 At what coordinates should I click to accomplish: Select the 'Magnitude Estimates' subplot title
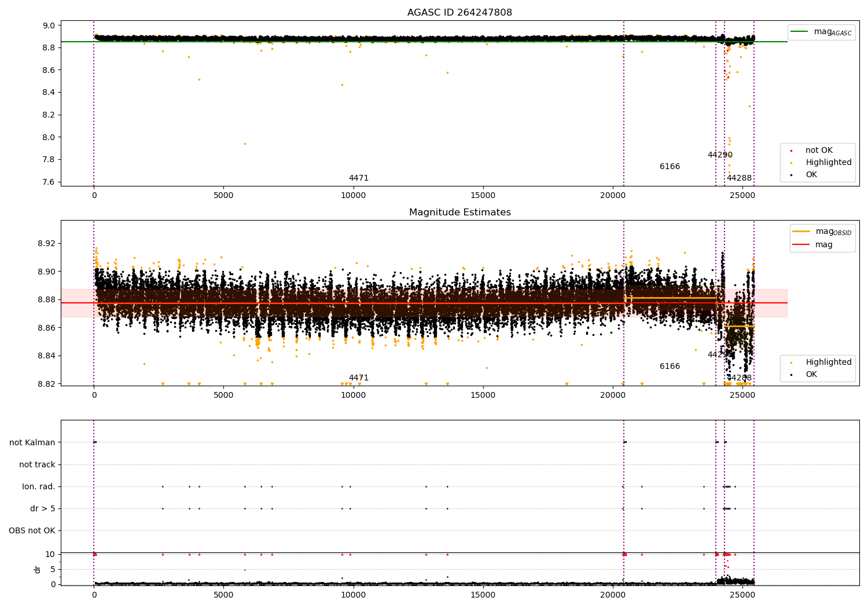click(459, 213)
